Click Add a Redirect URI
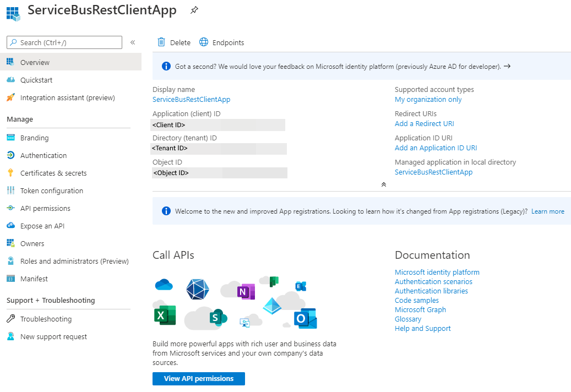Viewport: 571px width, 392px height. [425, 124]
